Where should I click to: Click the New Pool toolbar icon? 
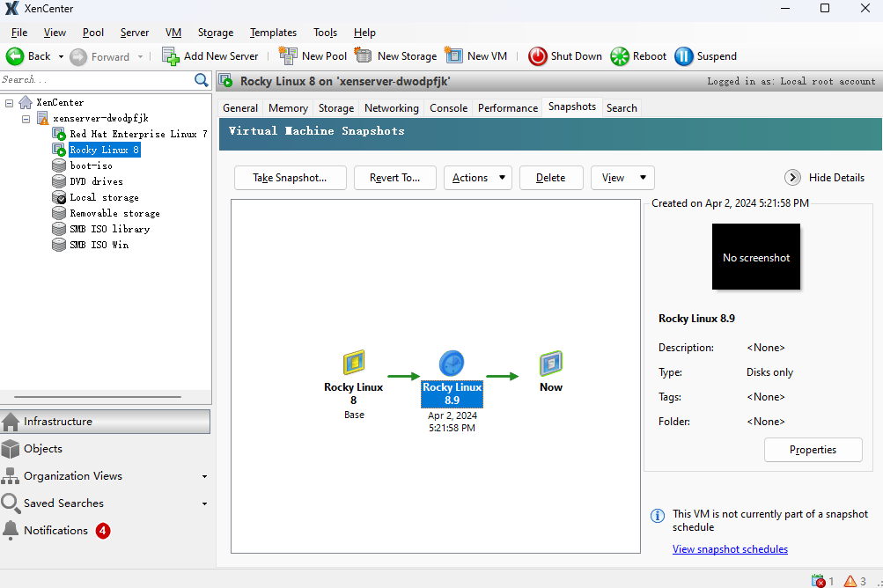pyautogui.click(x=288, y=56)
